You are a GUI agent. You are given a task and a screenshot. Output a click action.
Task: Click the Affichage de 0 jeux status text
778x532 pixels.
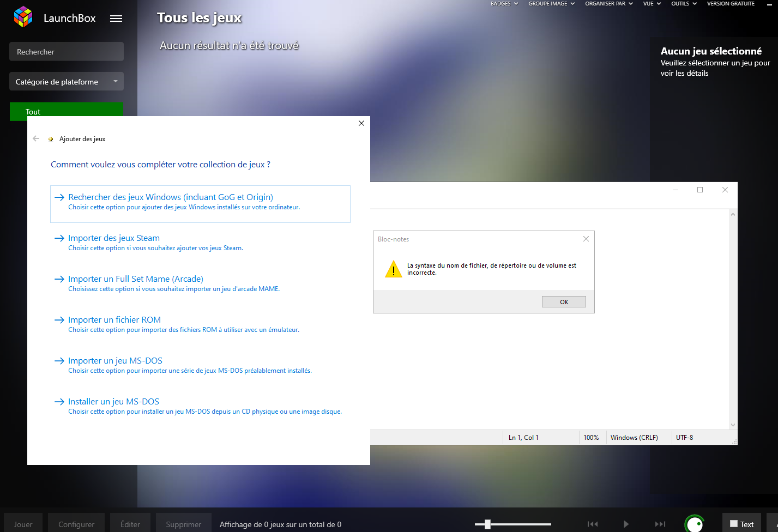click(x=281, y=524)
